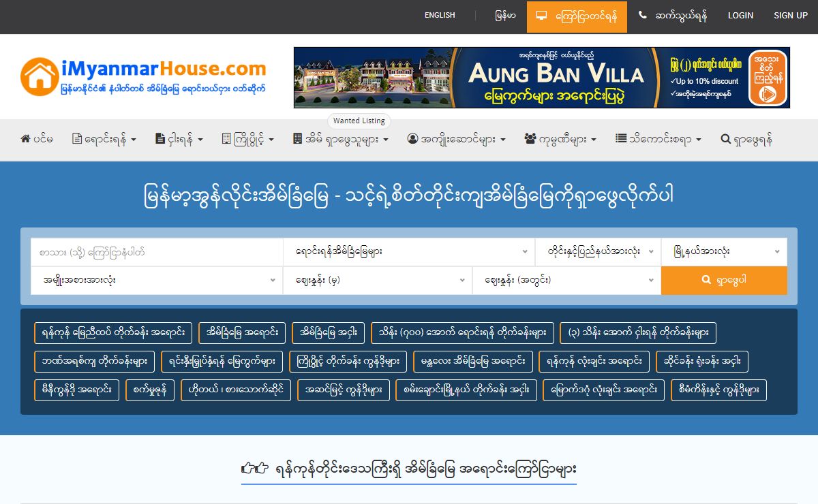Click the SIGN UP link

coord(791,15)
